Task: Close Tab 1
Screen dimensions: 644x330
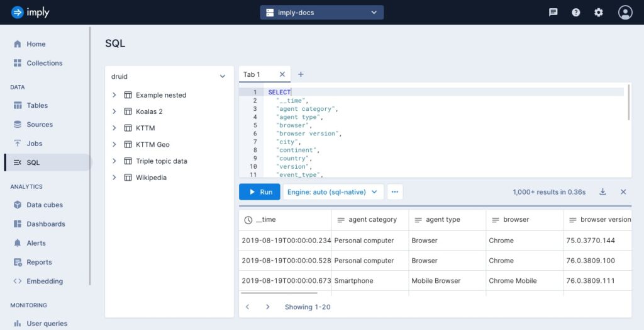Action: click(x=282, y=74)
